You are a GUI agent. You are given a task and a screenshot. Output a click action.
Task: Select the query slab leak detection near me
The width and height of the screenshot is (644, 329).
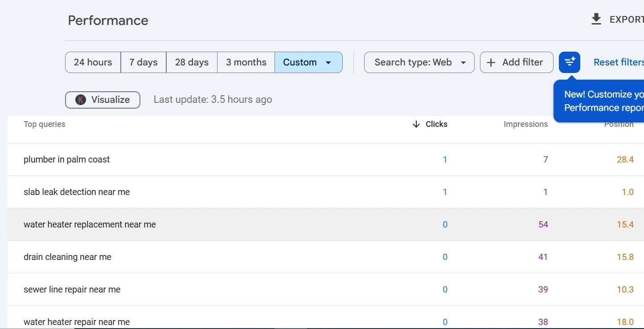[77, 192]
